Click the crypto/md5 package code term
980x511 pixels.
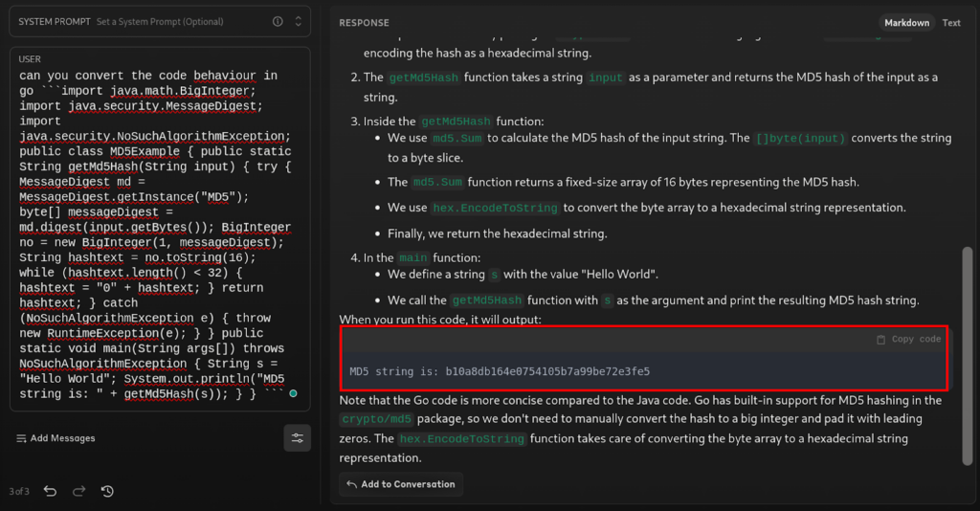376,419
